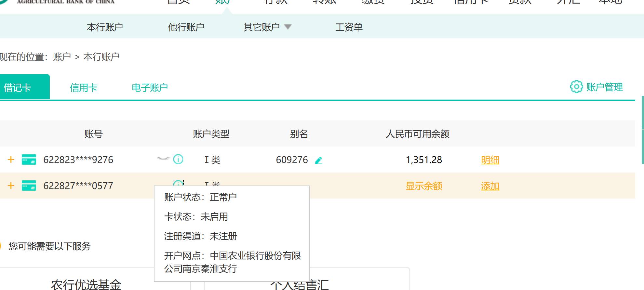Select the 借记卡 tab
The height and width of the screenshot is (290, 644).
point(25,87)
